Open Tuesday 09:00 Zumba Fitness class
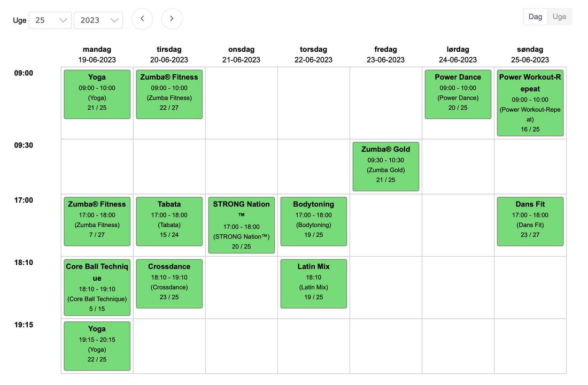This screenshot has width=588, height=385. 169,94
